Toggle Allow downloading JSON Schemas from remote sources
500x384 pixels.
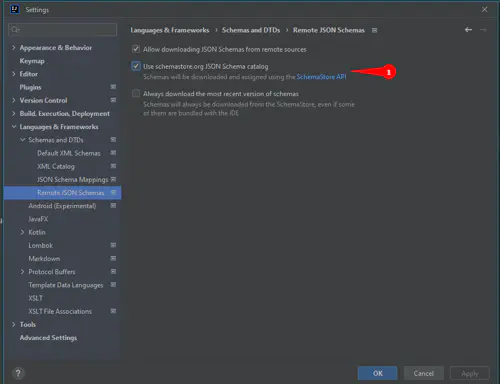click(136, 49)
